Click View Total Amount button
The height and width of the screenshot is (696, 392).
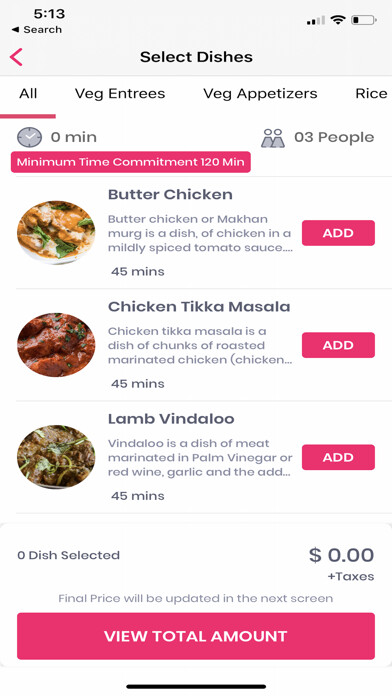coord(196,636)
